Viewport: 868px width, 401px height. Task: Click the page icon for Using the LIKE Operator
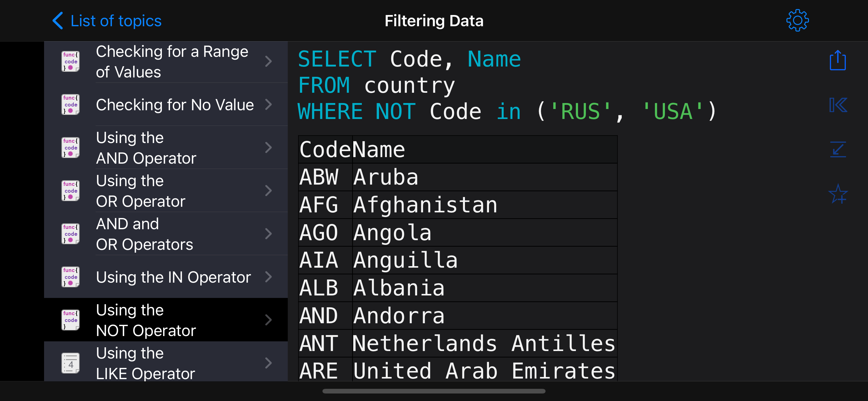70,363
